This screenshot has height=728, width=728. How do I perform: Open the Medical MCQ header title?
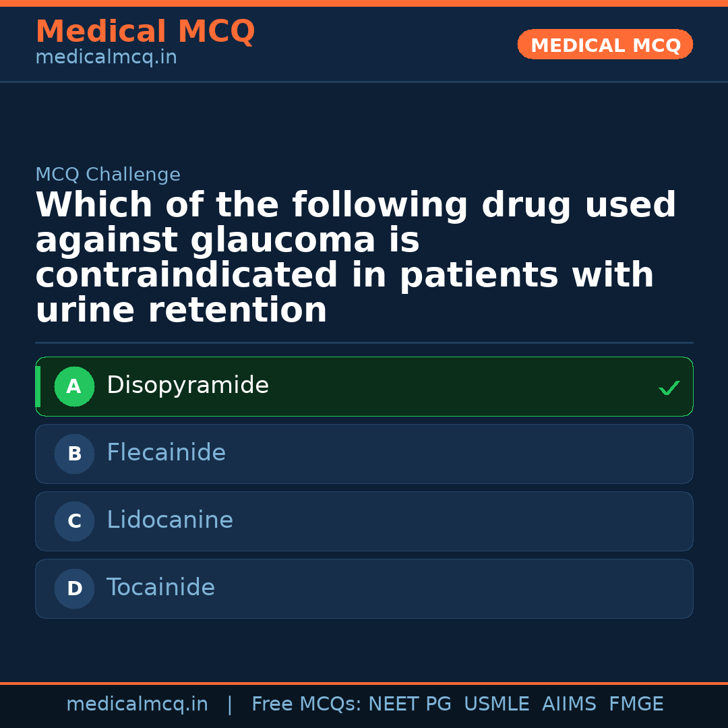point(145,32)
